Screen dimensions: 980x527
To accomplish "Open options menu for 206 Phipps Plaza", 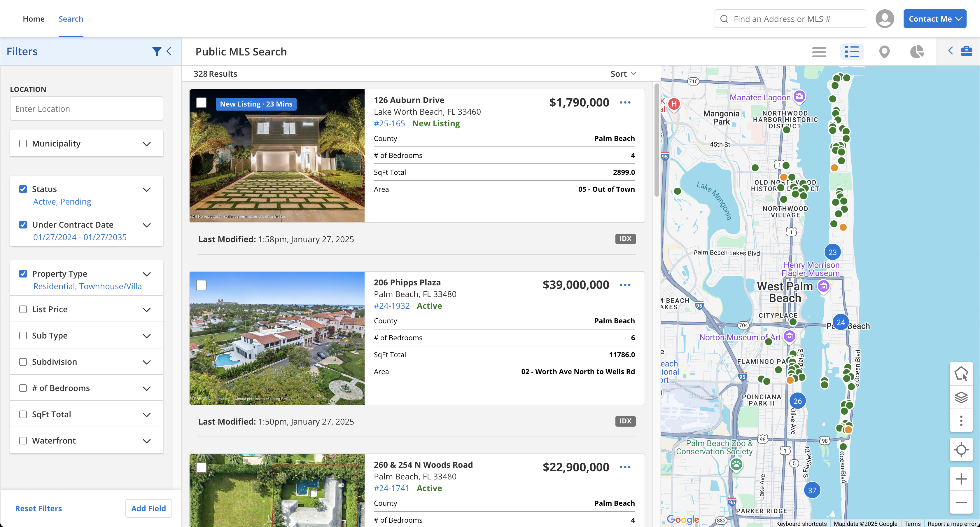I will [625, 285].
